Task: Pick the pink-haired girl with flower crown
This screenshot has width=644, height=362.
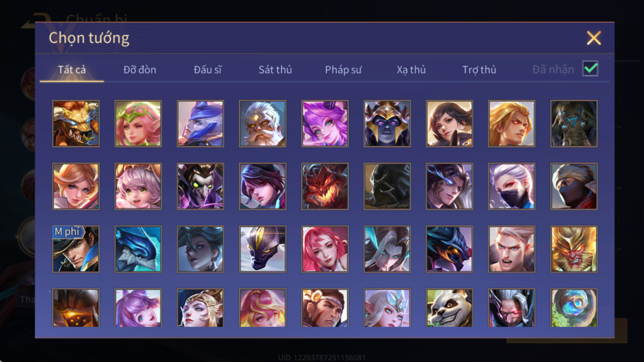Action: 138,124
